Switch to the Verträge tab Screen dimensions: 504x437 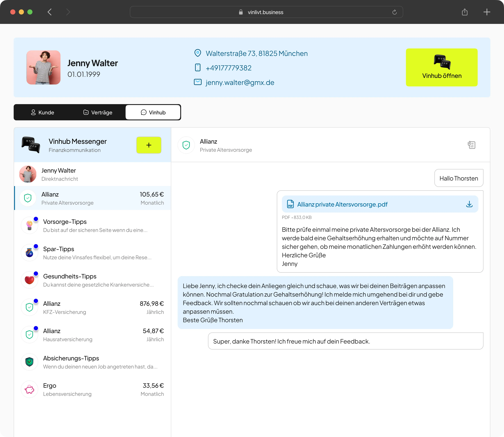click(x=98, y=112)
